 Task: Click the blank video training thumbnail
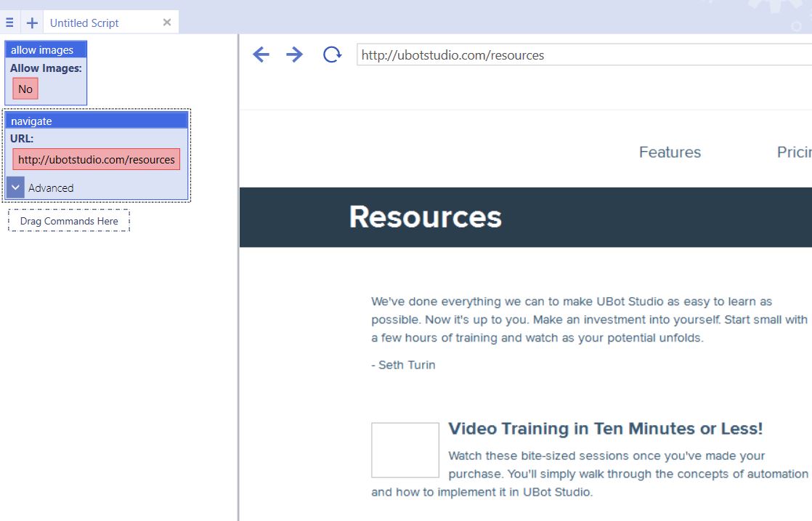click(x=405, y=450)
